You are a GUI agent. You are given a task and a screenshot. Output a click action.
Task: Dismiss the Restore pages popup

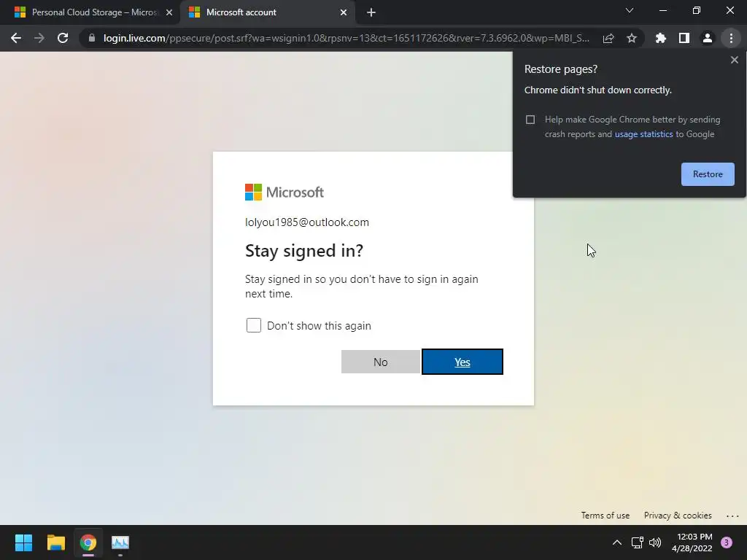coord(735,60)
